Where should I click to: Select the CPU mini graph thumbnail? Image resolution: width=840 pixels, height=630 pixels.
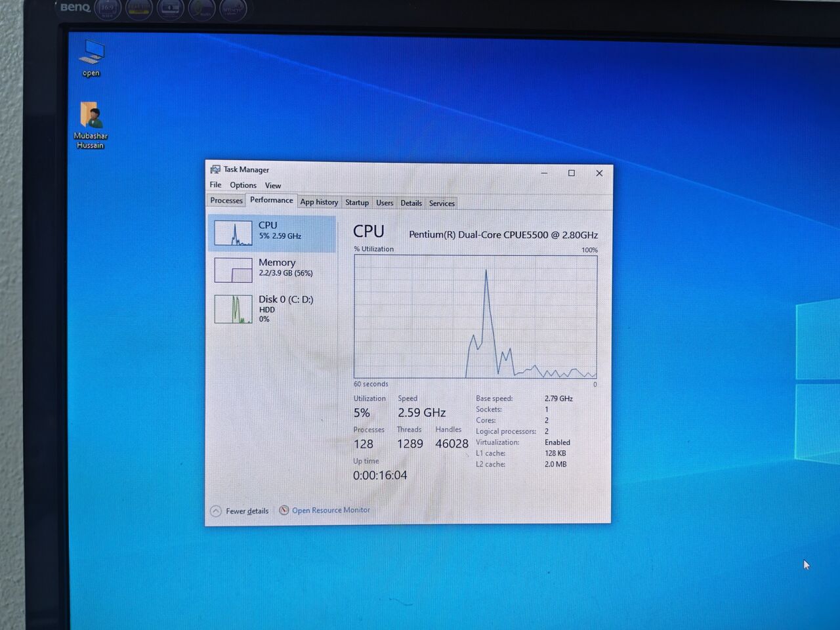click(x=233, y=233)
